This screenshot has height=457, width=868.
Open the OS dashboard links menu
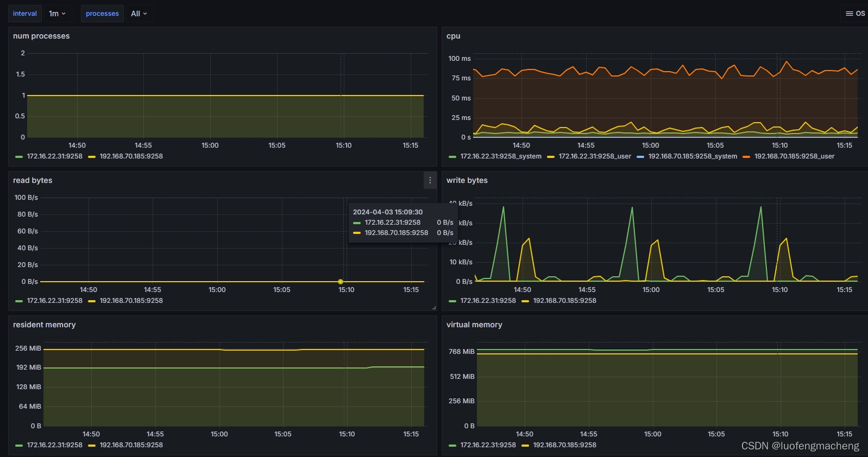click(x=855, y=14)
